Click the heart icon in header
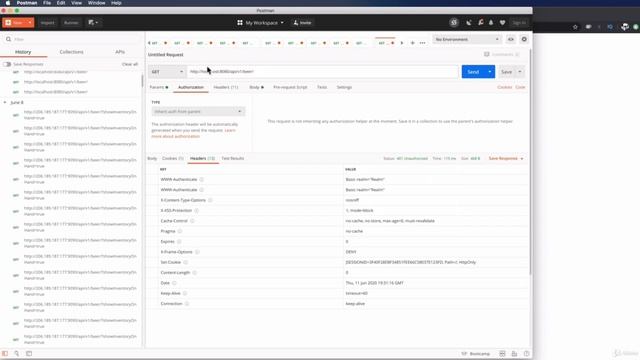Viewport: 640px width, 360px height. click(502, 23)
